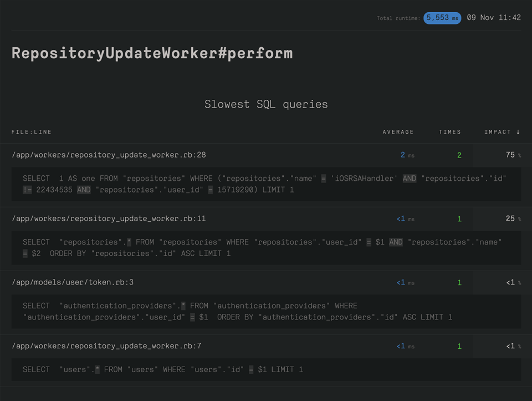Select the SQL query containing 'iOSRSAHandler'
Image resolution: width=532 pixels, height=401 pixels.
pyautogui.click(x=265, y=184)
